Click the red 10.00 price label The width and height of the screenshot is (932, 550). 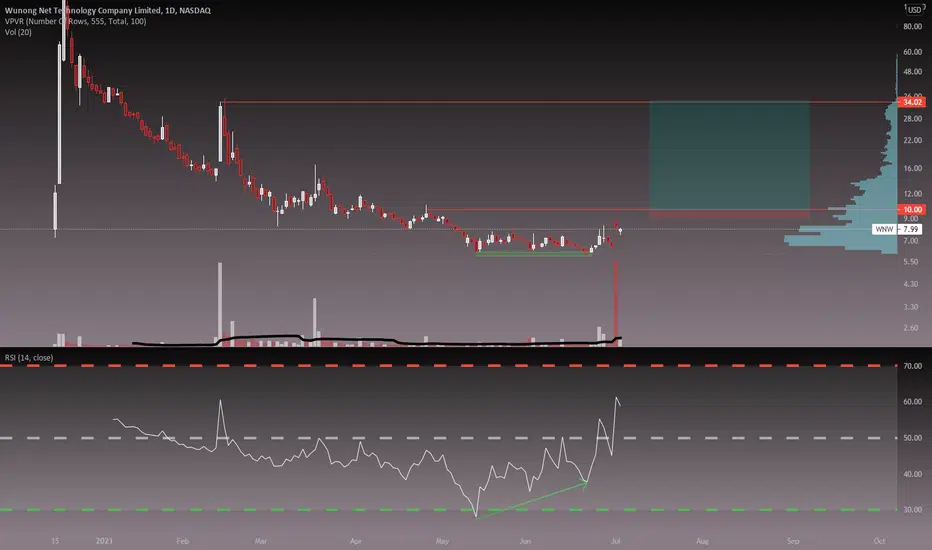[x=912, y=209]
